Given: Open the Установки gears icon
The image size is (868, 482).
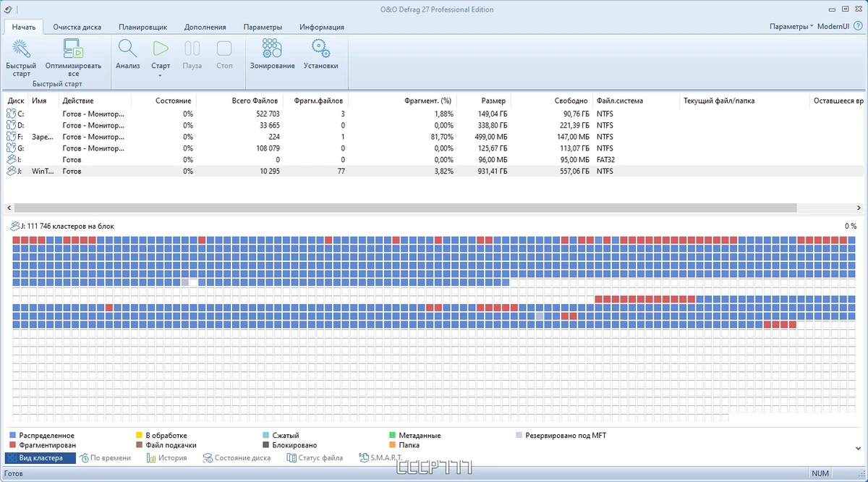Looking at the screenshot, I should tap(320, 48).
